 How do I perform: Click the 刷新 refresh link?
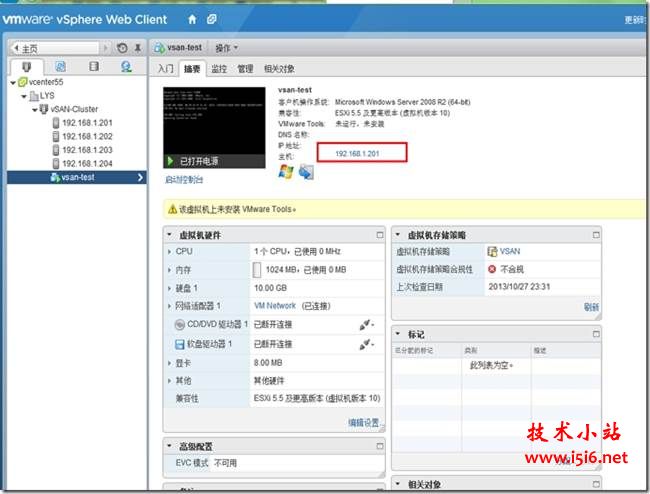[591, 307]
